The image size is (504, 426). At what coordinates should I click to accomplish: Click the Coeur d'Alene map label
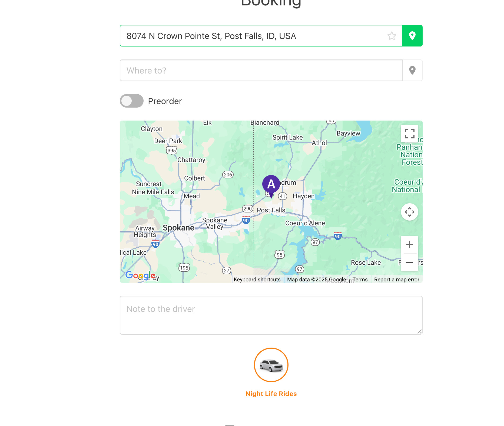pos(305,223)
